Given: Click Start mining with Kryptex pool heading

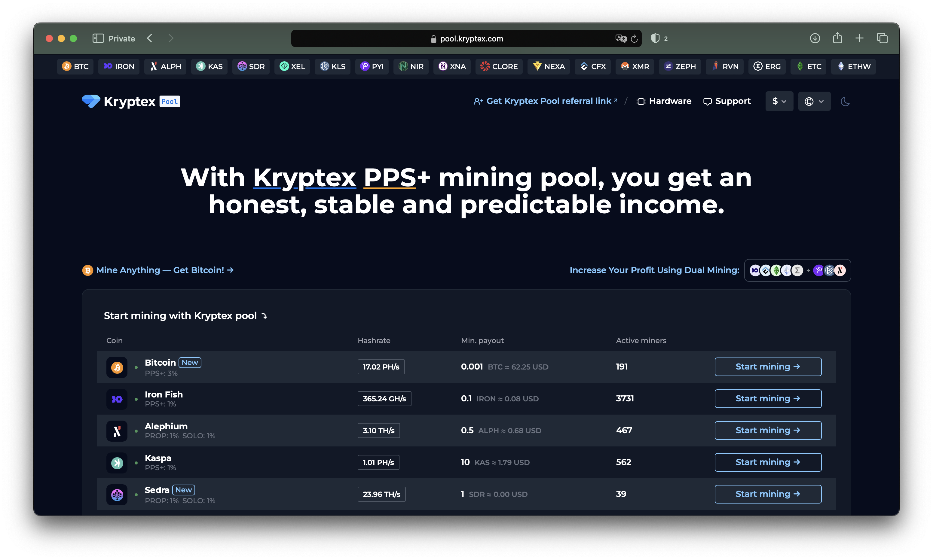Looking at the screenshot, I should 185,315.
